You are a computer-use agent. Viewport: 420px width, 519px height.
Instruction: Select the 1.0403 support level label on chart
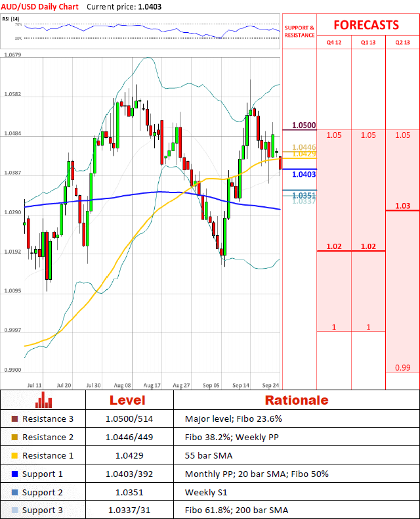pyautogui.click(x=304, y=175)
